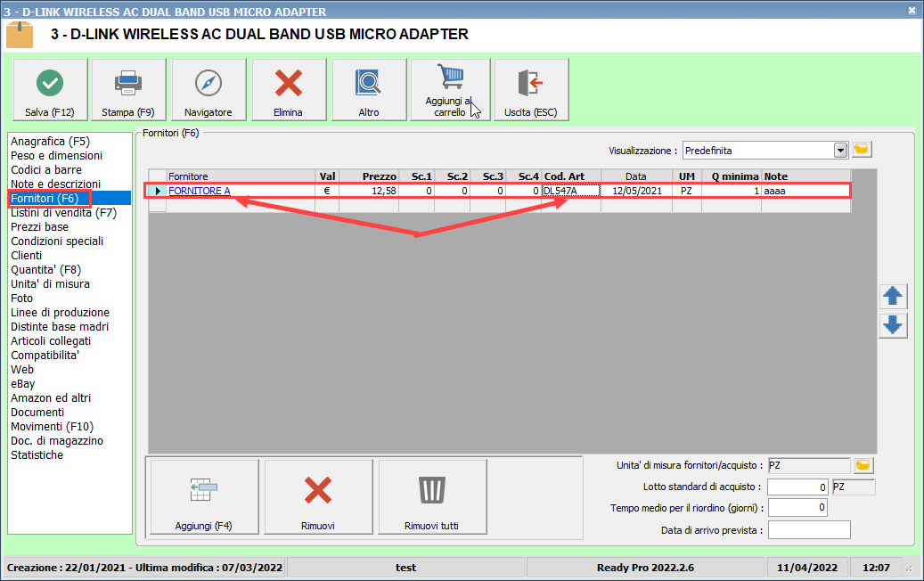
Task: Click the Tempo medio per il riordino field
Action: tap(797, 507)
